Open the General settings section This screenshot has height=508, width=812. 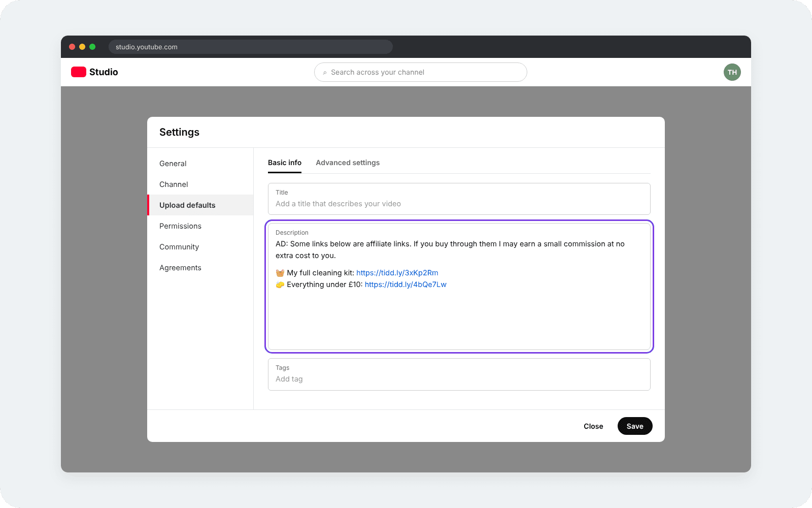tap(200, 164)
